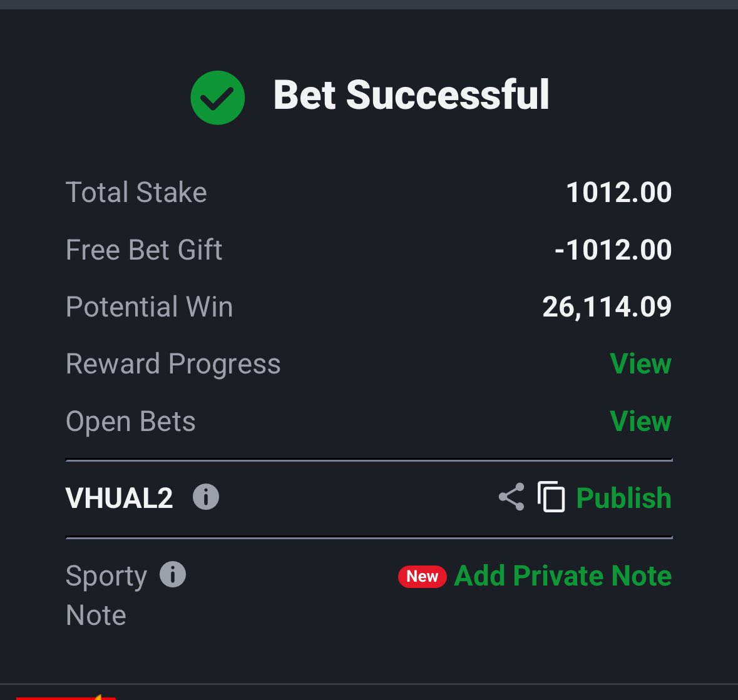The image size is (738, 700).
Task: Click the Potential Win label
Action: 149,307
